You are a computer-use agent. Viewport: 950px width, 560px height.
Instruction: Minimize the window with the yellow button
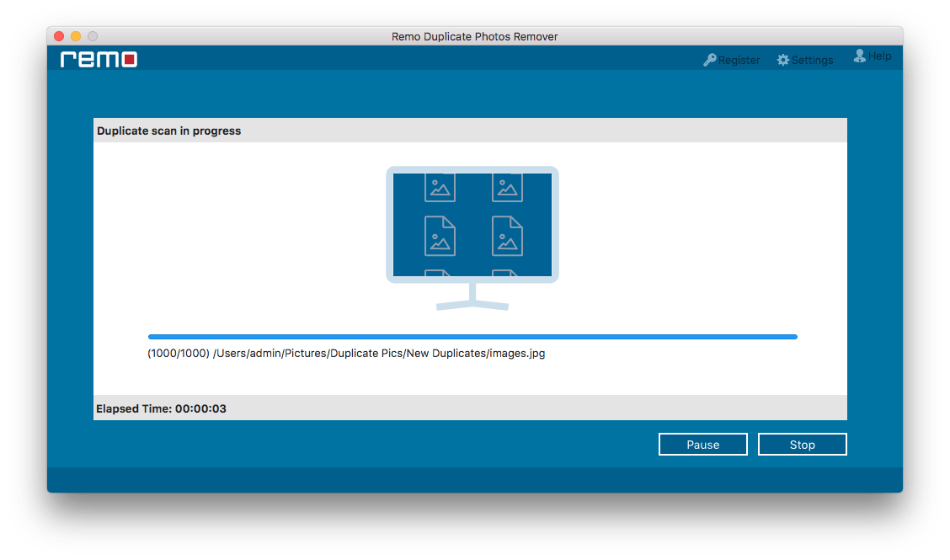tap(76, 36)
